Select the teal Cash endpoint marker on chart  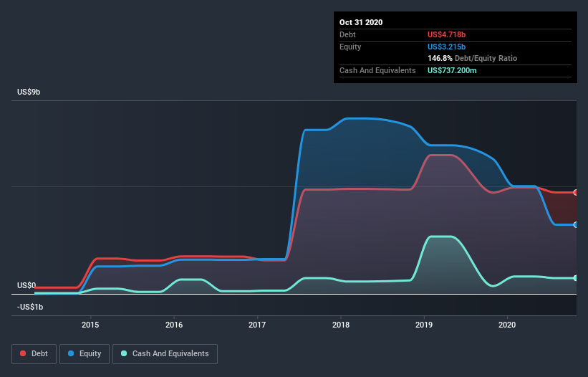[x=576, y=278]
